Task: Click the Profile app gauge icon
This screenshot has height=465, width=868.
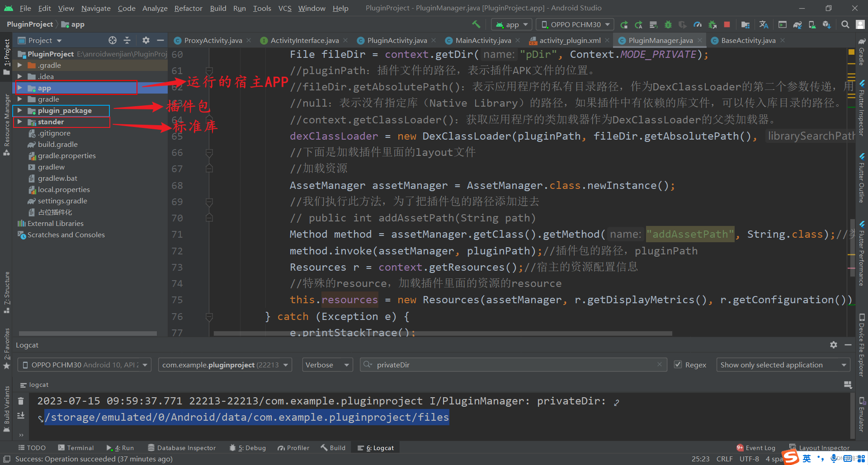Action: (698, 24)
